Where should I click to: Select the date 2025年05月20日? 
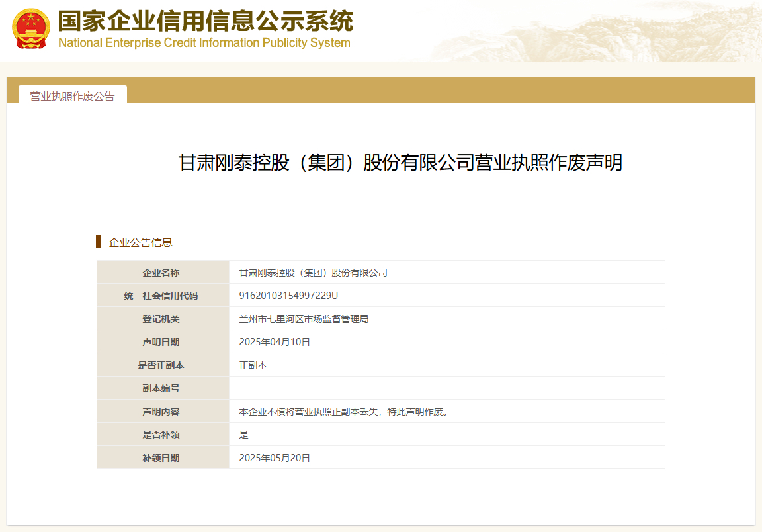pos(275,458)
